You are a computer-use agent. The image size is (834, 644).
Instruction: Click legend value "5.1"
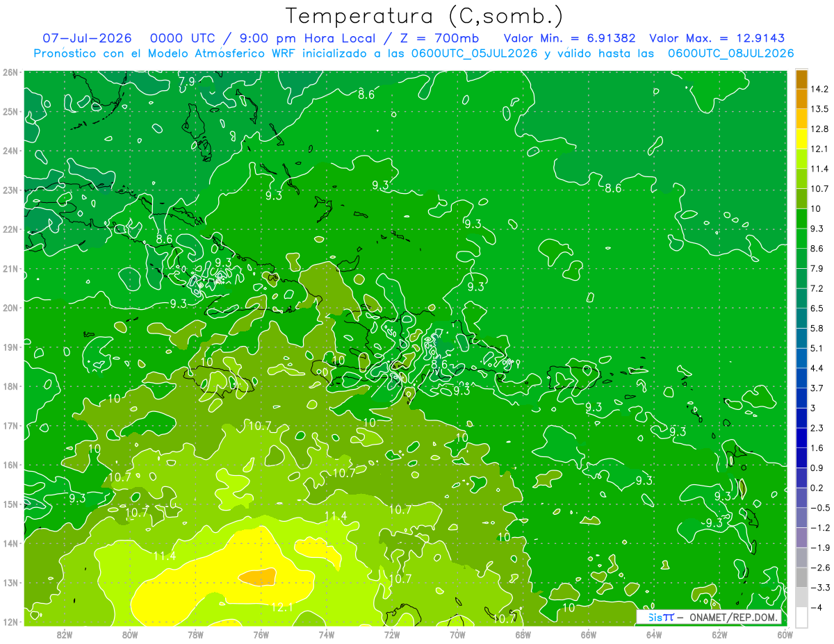pyautogui.click(x=817, y=348)
